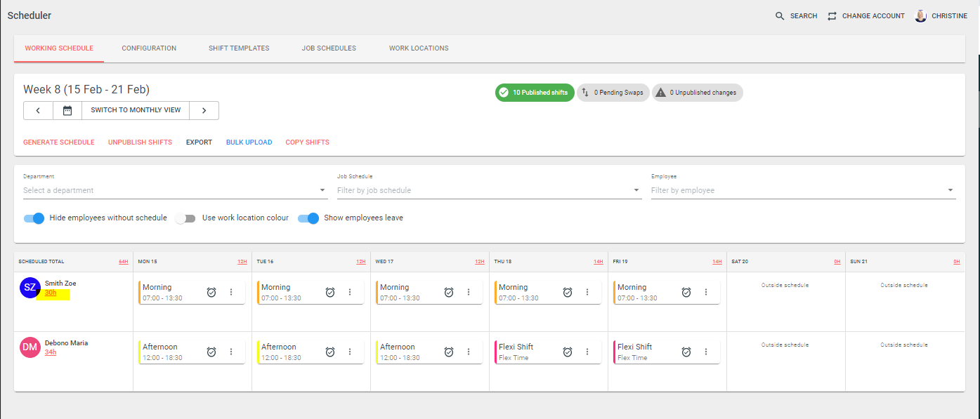Click the alarm clock icon on Debono Maria's Thursday Flexi Shift

click(x=568, y=352)
